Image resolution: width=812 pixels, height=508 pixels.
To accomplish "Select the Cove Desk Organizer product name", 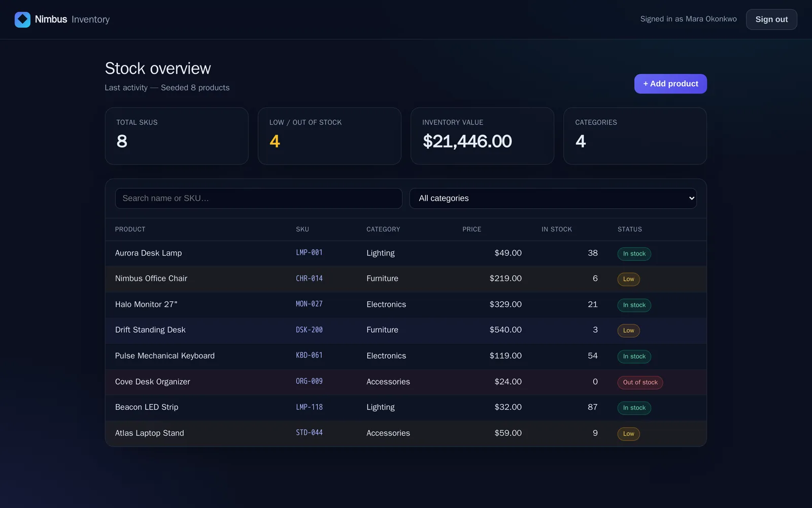I will [x=153, y=382].
